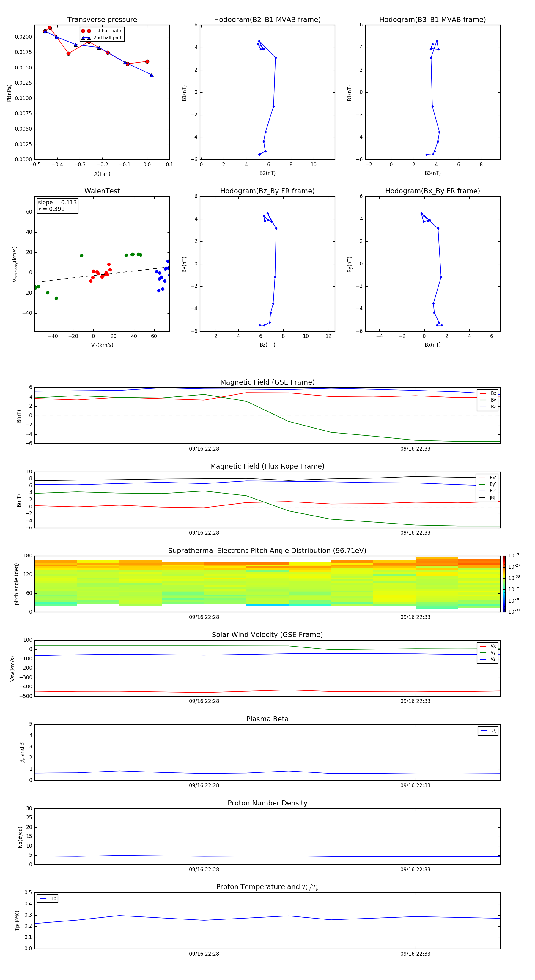Image resolution: width=535 pixels, height=980 pixels.
Task: Click the 'VA(km/s)' x-axis label
Action: coord(102,345)
